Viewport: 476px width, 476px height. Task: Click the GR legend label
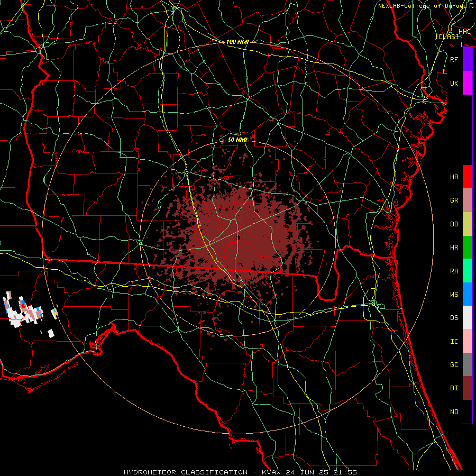pos(454,200)
